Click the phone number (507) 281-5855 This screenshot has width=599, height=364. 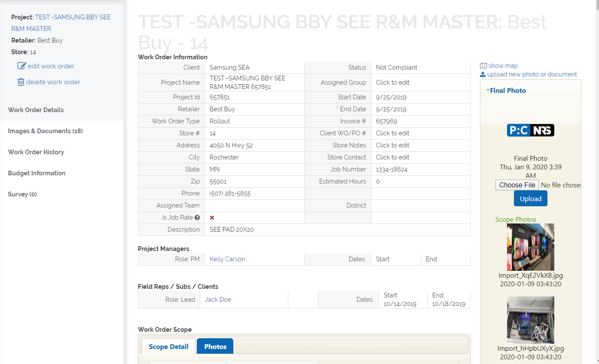coord(230,193)
